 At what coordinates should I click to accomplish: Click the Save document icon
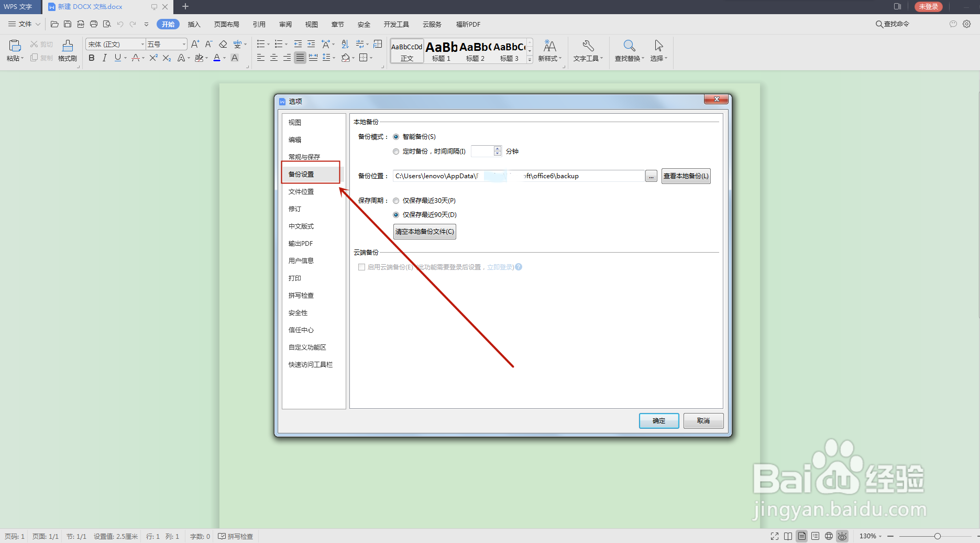[x=68, y=24]
